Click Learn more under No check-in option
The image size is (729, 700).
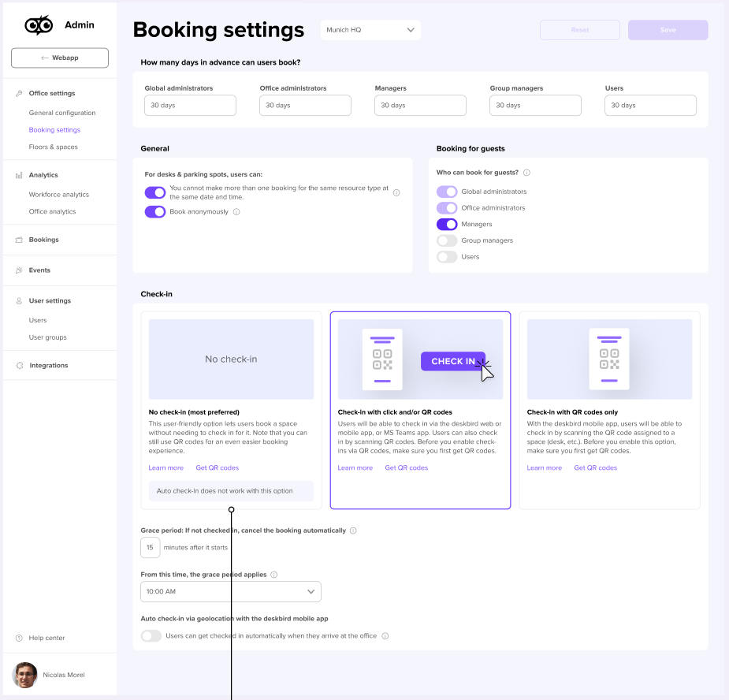click(166, 467)
